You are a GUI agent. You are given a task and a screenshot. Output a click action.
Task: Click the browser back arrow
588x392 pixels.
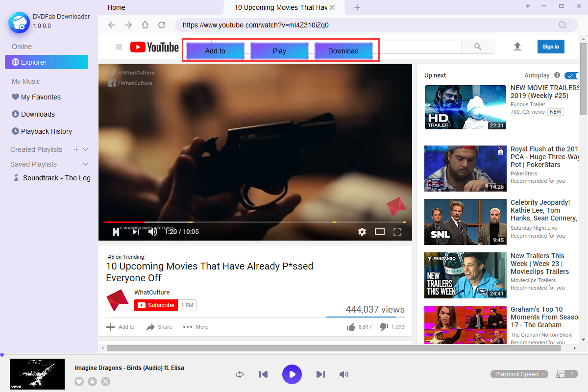coord(112,25)
